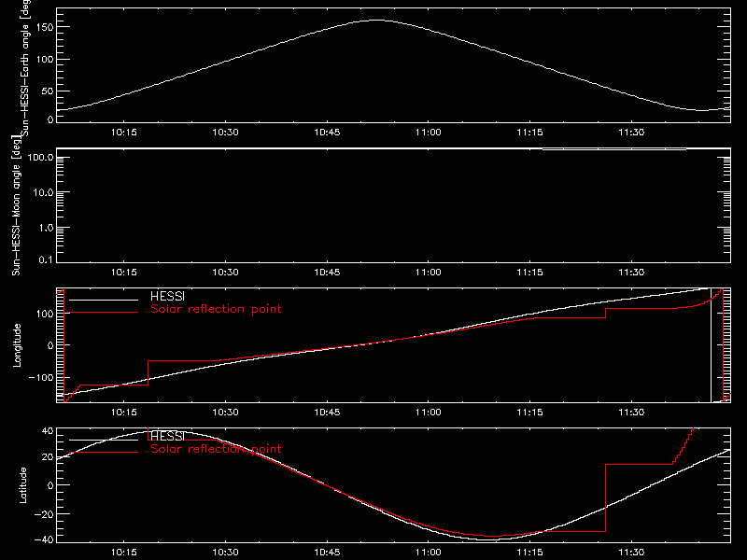This screenshot has width=747, height=560.
Task: Click 100.0 tick on Moon angle axis
Action: [40, 157]
